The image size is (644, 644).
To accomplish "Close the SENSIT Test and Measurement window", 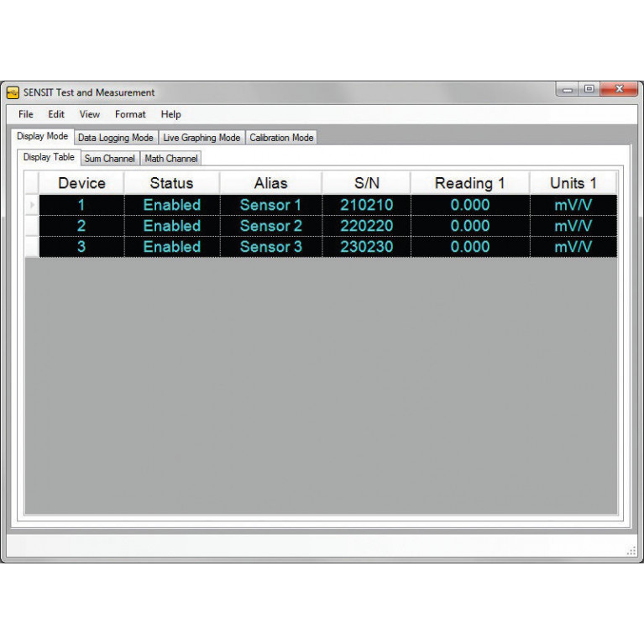I will tap(619, 89).
